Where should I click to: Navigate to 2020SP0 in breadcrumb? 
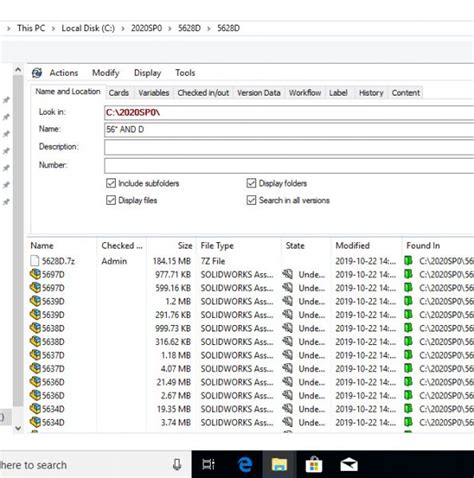click(146, 28)
